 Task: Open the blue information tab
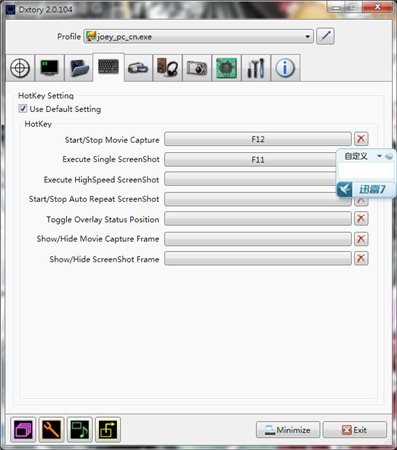285,68
